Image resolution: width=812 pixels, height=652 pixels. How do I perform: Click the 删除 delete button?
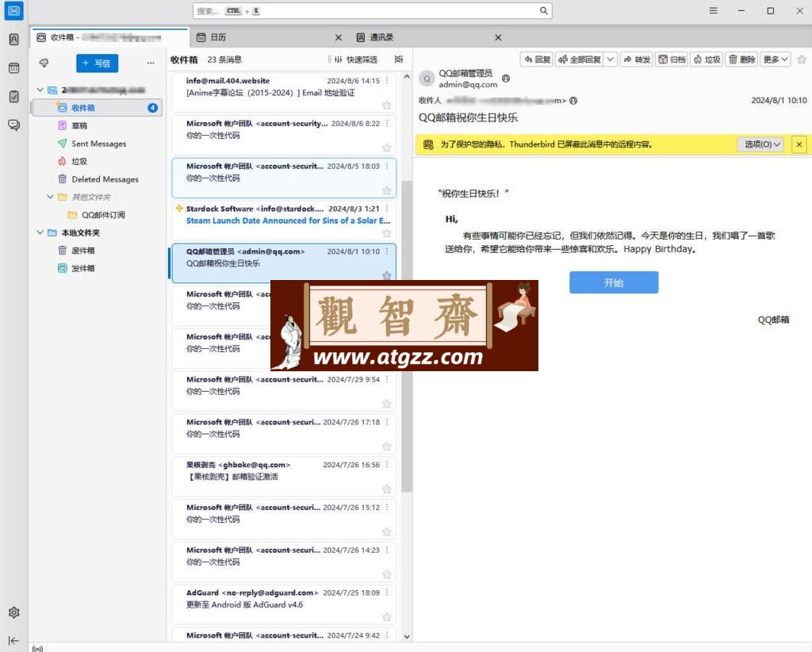(x=741, y=59)
